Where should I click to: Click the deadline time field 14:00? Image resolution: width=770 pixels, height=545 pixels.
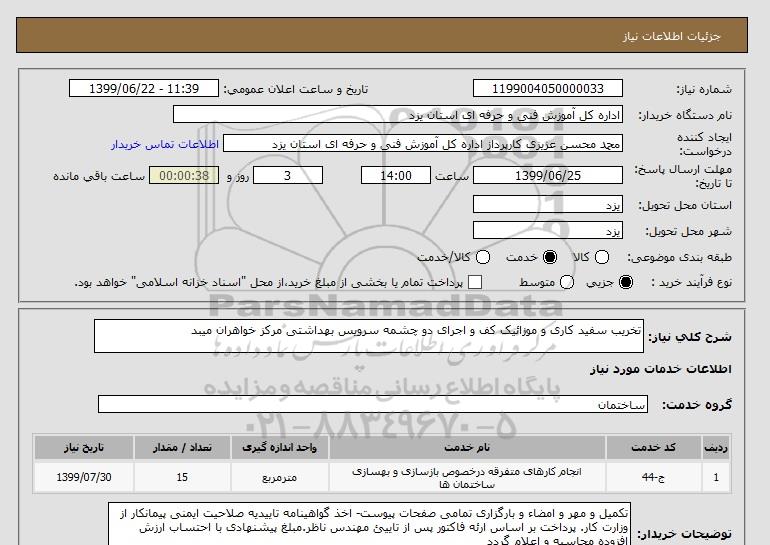(x=396, y=175)
